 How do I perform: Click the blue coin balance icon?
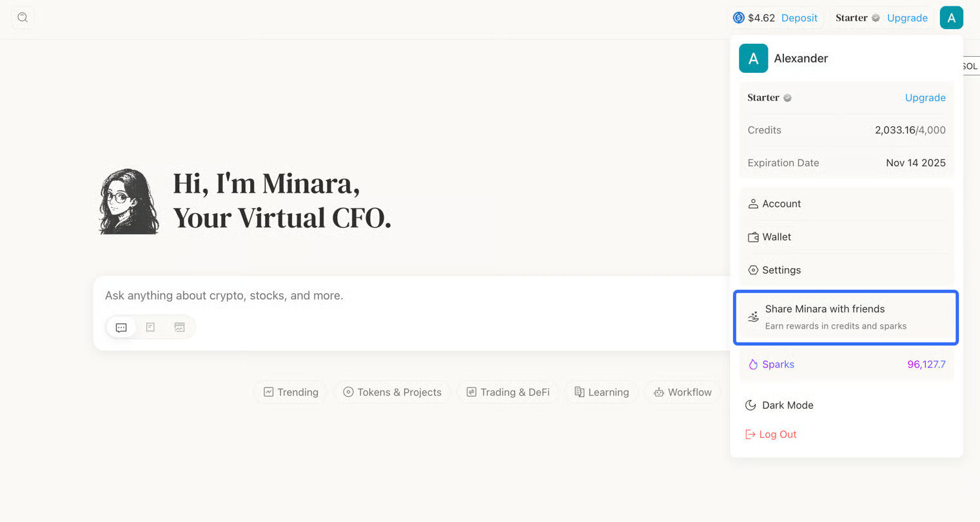[739, 18]
